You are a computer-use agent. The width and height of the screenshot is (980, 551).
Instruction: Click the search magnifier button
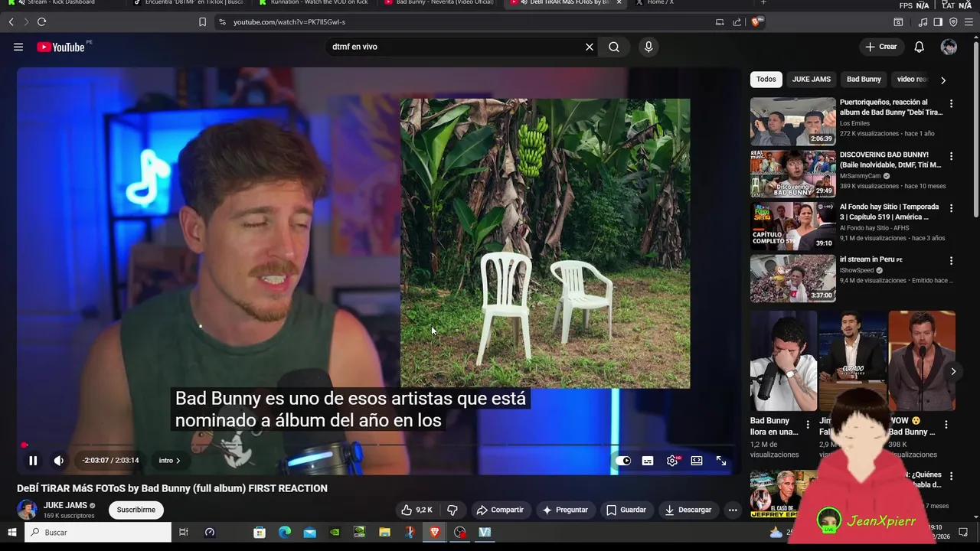[x=614, y=47]
